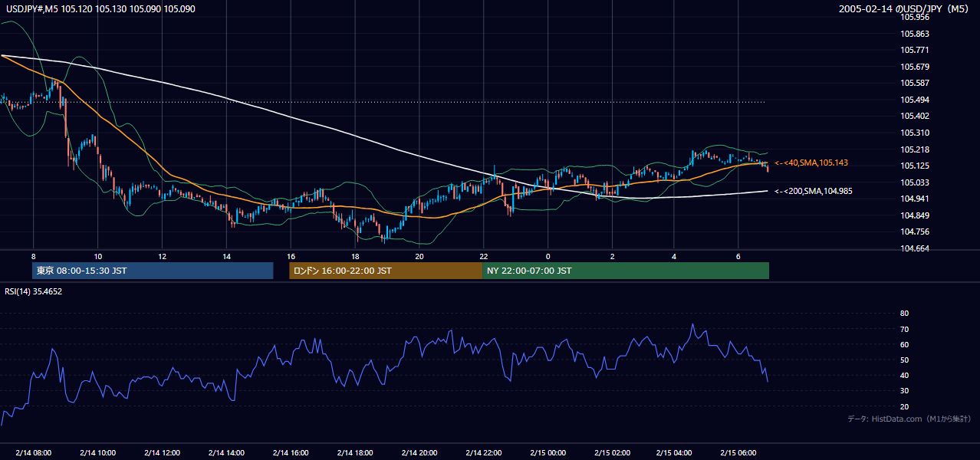This screenshot has width=980, height=460.
Task: Click price level 105.494 on the axis
Action: [914, 100]
